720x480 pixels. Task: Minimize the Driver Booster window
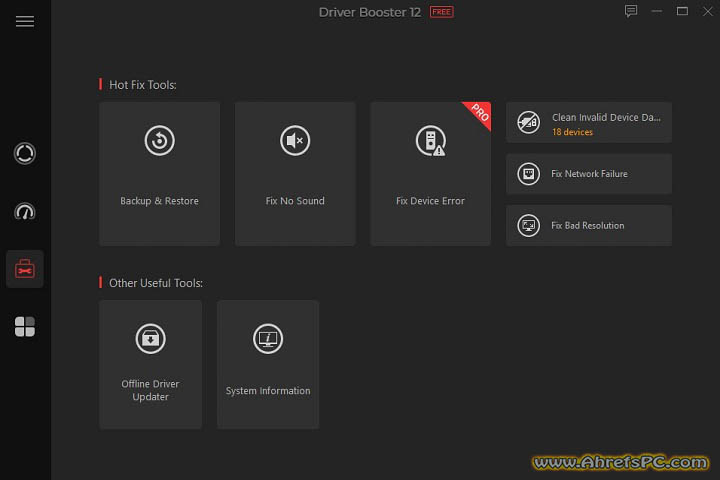[x=657, y=11]
